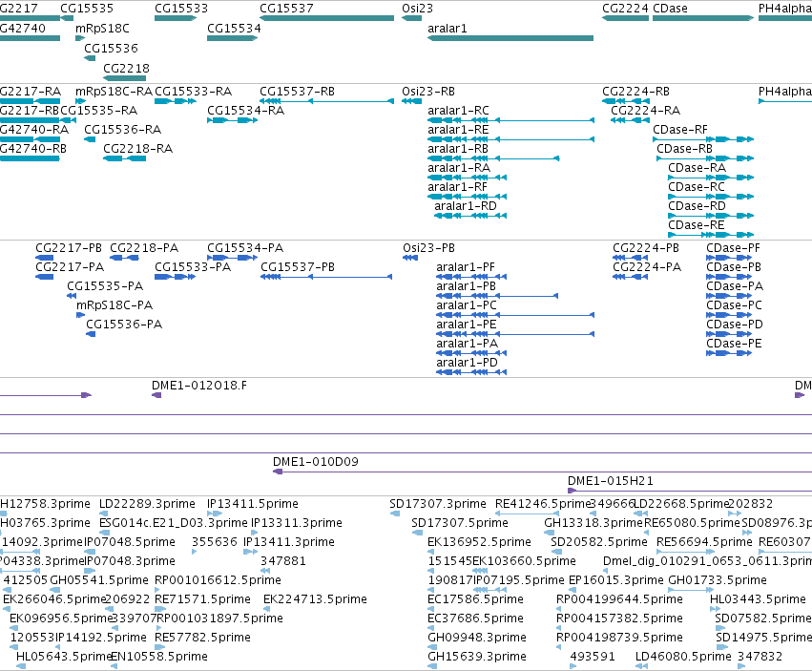Click transcript aralar1-RA label
The width and height of the screenshot is (812, 671).
pyautogui.click(x=459, y=168)
